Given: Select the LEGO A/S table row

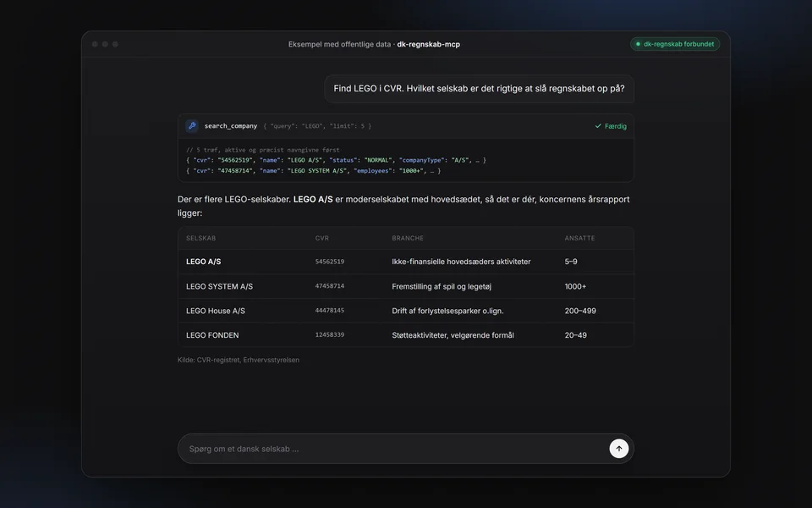Looking at the screenshot, I should [405, 262].
